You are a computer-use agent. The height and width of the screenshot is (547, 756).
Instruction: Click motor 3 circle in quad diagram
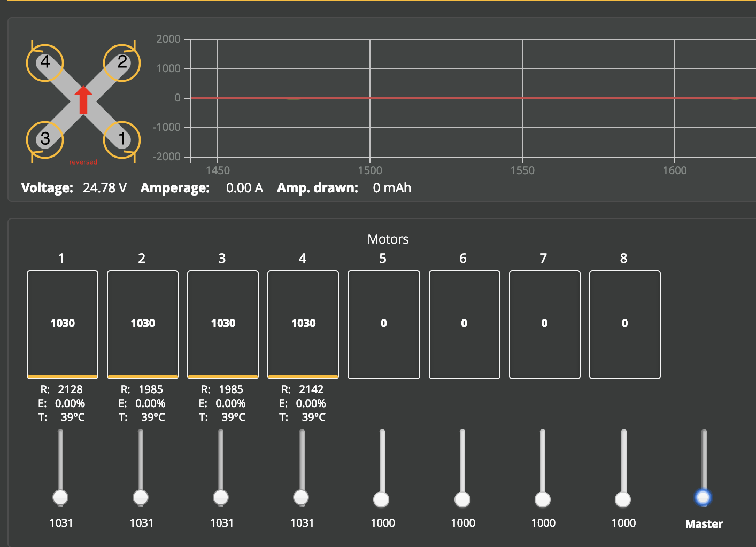click(x=45, y=139)
